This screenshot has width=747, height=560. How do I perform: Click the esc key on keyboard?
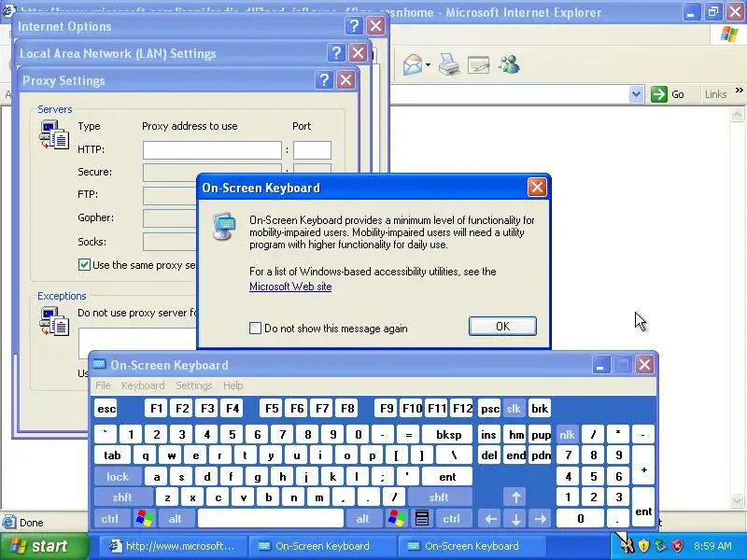click(x=106, y=408)
